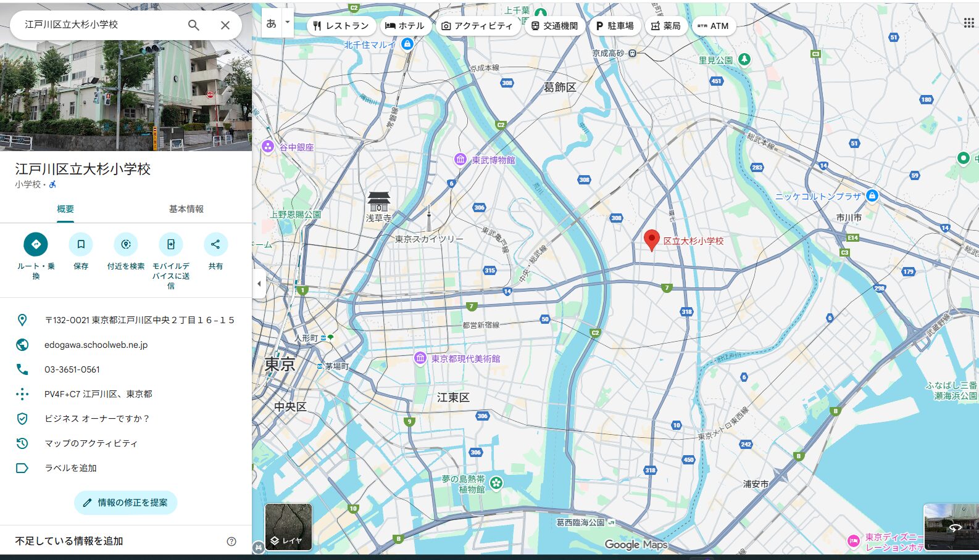Open the Google apps grid icon
979x560 pixels.
point(969,23)
